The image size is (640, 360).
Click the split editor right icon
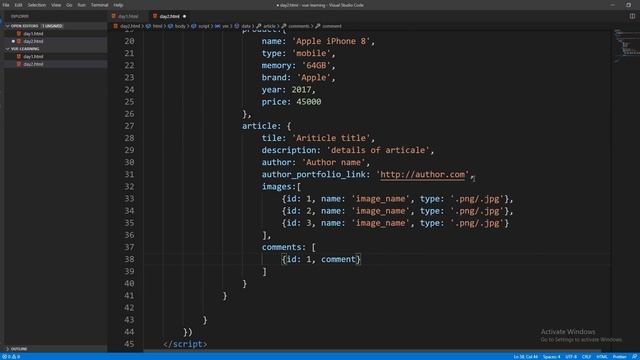click(632, 16)
